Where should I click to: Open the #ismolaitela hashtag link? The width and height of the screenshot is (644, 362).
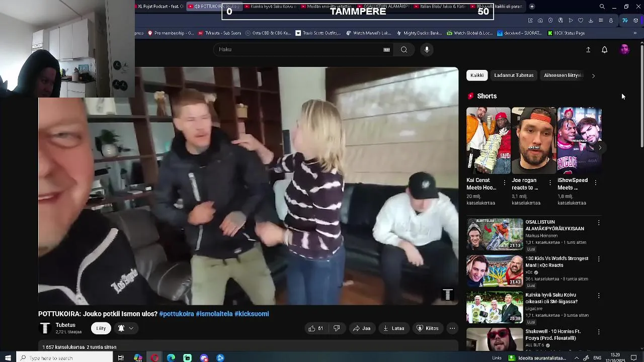[214, 314]
